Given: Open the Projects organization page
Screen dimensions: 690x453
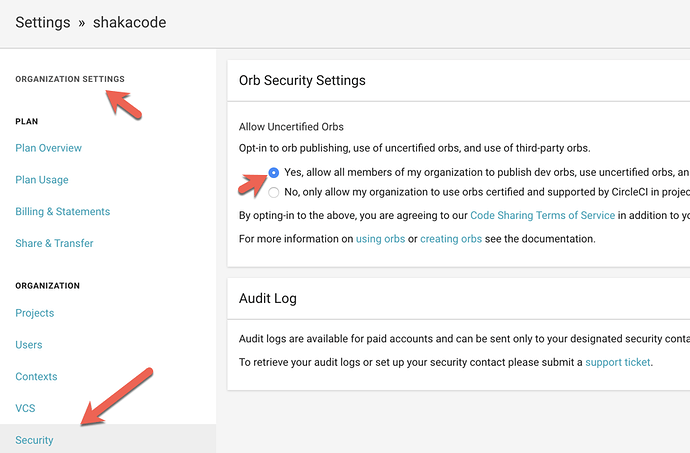Looking at the screenshot, I should tap(35, 313).
